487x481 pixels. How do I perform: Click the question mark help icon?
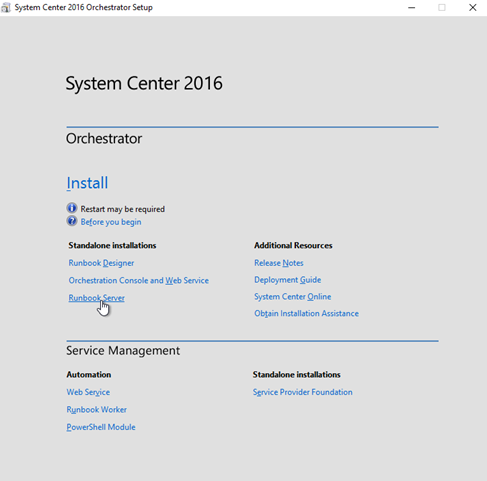pos(72,221)
